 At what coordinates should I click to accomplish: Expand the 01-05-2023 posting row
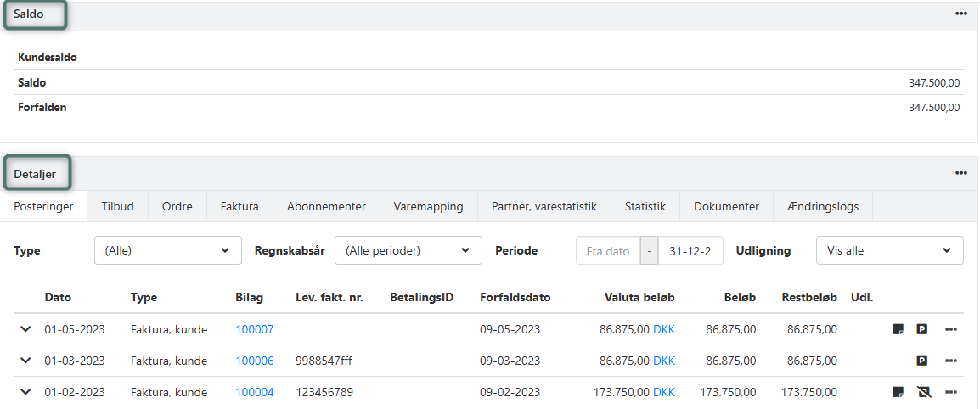25,328
